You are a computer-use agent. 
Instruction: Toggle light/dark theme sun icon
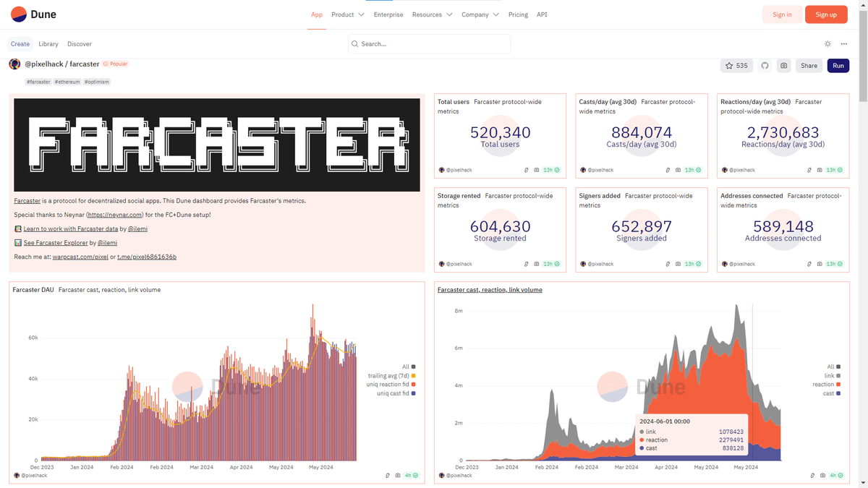pyautogui.click(x=827, y=44)
